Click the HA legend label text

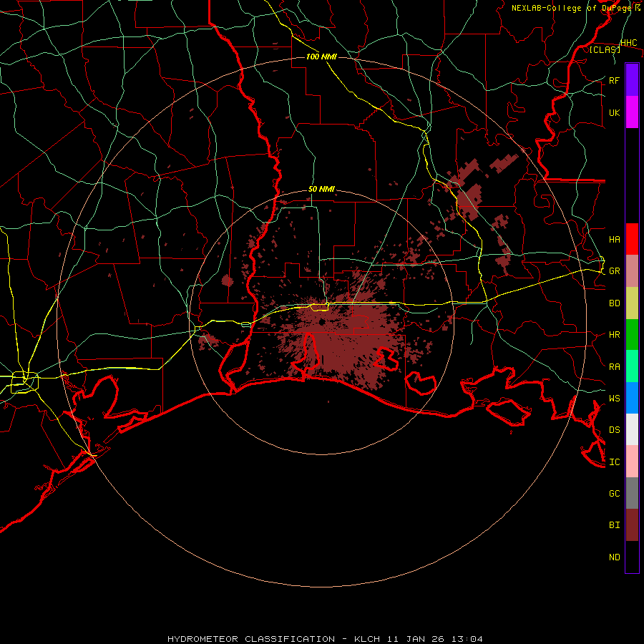pyautogui.click(x=614, y=239)
